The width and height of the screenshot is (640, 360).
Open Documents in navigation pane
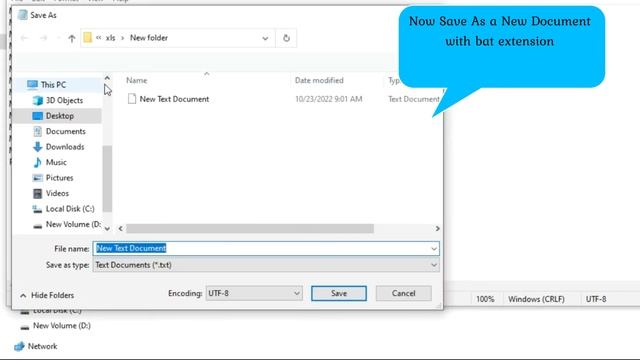click(x=66, y=131)
